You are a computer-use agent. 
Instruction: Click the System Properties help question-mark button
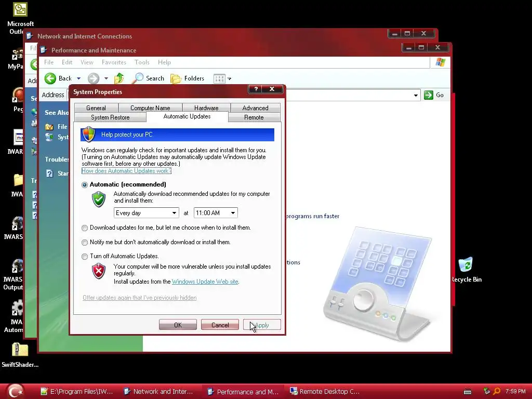point(256,89)
